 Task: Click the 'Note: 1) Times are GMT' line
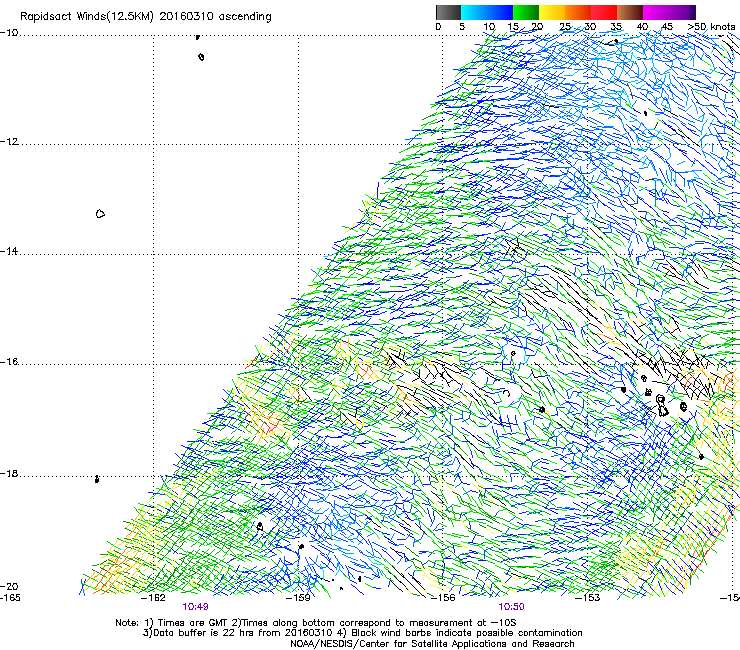[316, 623]
